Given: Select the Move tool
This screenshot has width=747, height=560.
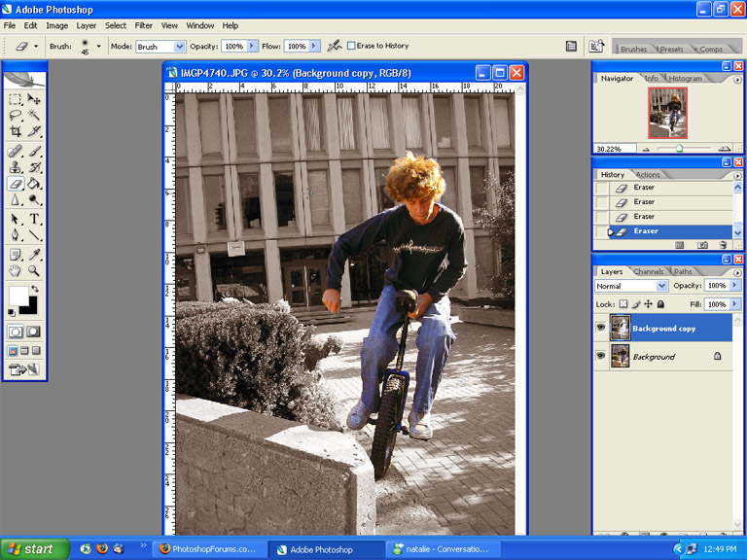Looking at the screenshot, I should (34, 99).
